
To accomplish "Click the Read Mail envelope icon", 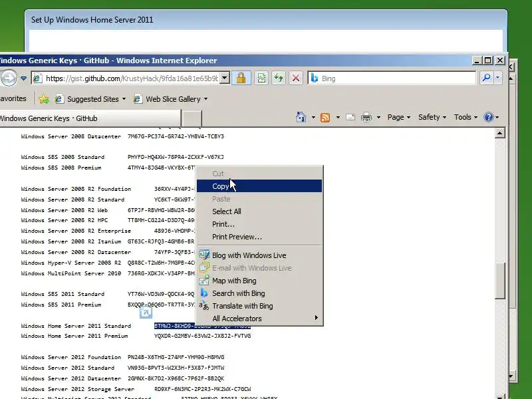I will (x=350, y=118).
